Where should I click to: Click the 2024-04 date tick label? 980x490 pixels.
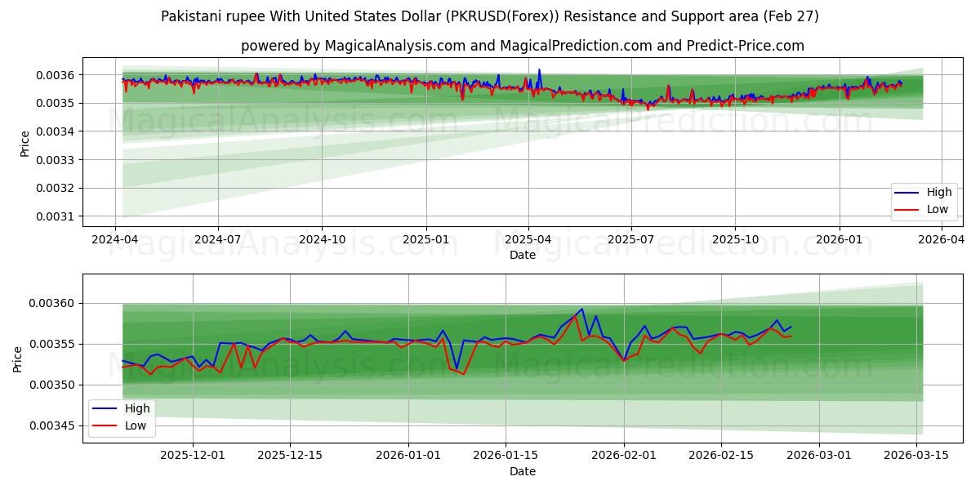[114, 239]
